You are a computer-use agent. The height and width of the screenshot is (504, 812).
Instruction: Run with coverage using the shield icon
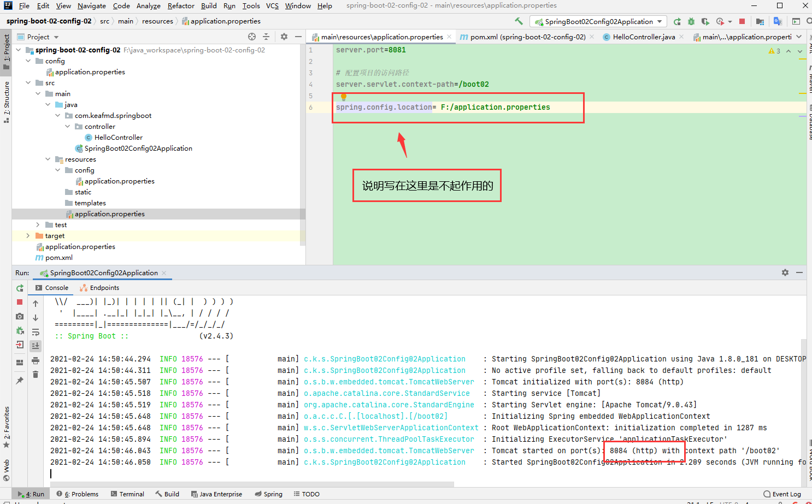[704, 21]
